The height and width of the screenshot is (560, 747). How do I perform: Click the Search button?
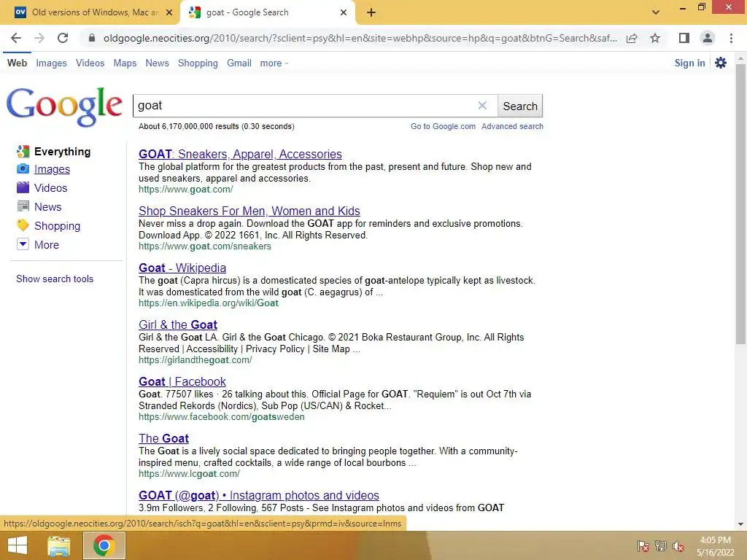[519, 106]
